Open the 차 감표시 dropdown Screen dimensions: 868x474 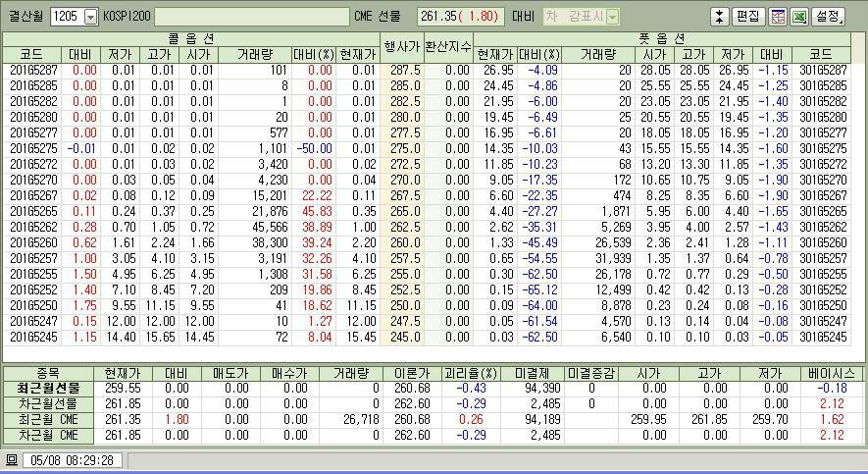(x=612, y=17)
